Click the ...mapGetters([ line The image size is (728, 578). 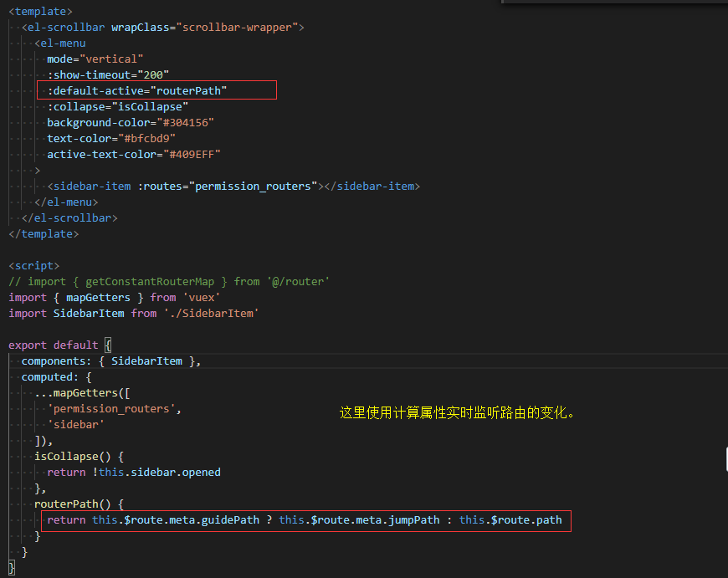82,393
